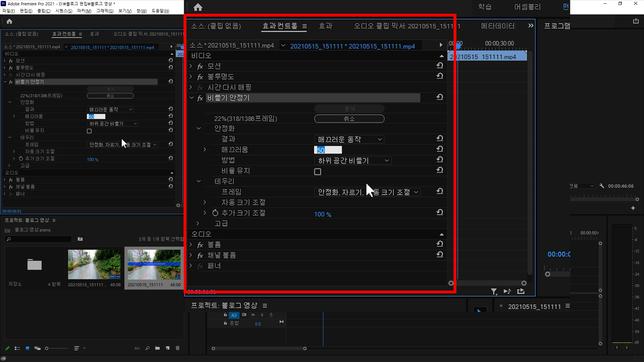Viewport: 644px width, 362px height.
Task: Click the find magnifier icon in project panel
Action: 147,348
